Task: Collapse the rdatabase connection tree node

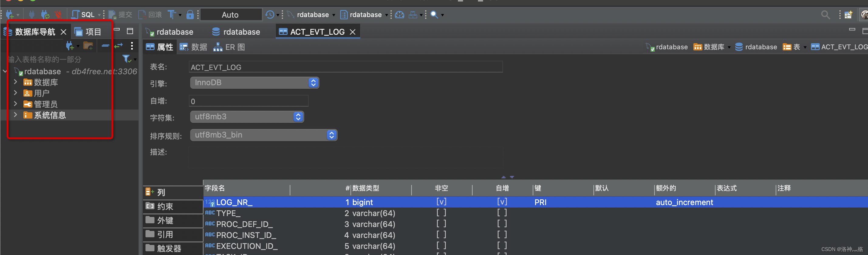Action: [x=5, y=71]
